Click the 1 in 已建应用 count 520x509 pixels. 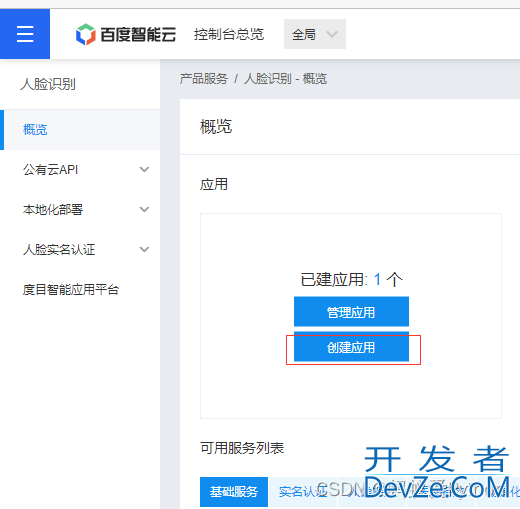coord(377,279)
